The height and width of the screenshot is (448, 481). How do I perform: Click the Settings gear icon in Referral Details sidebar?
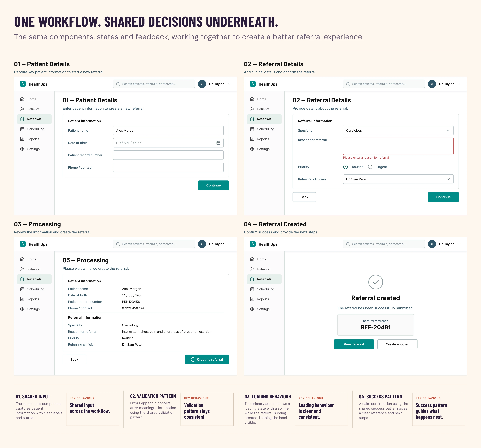[252, 149]
